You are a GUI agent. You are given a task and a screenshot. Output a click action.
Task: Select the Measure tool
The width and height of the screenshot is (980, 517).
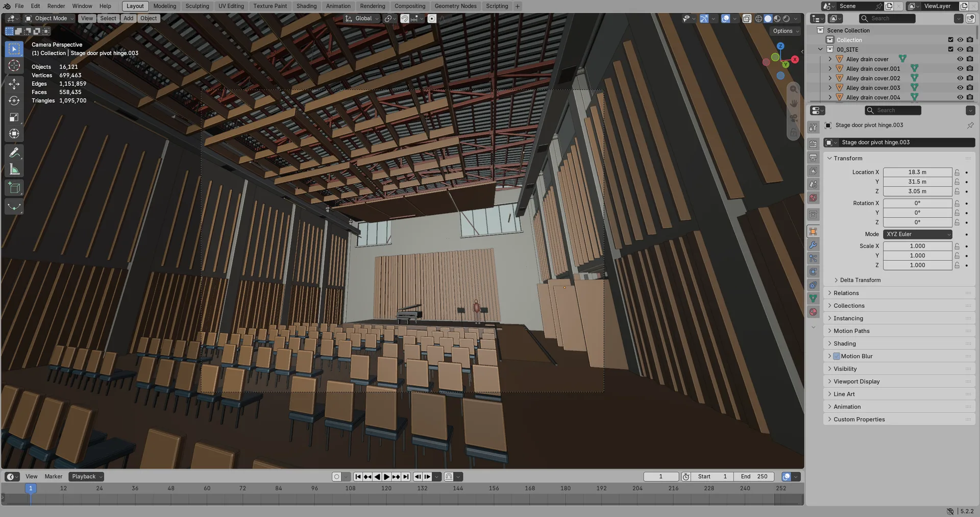point(14,169)
